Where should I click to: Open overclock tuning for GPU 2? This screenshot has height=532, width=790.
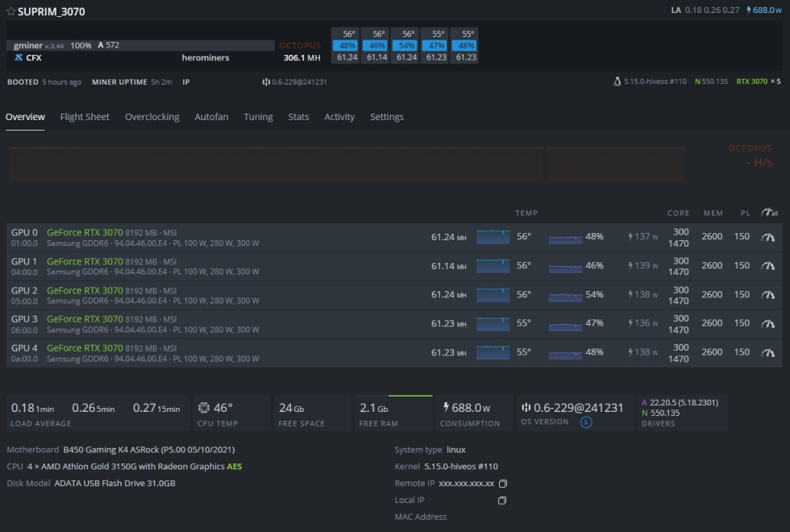click(767, 295)
